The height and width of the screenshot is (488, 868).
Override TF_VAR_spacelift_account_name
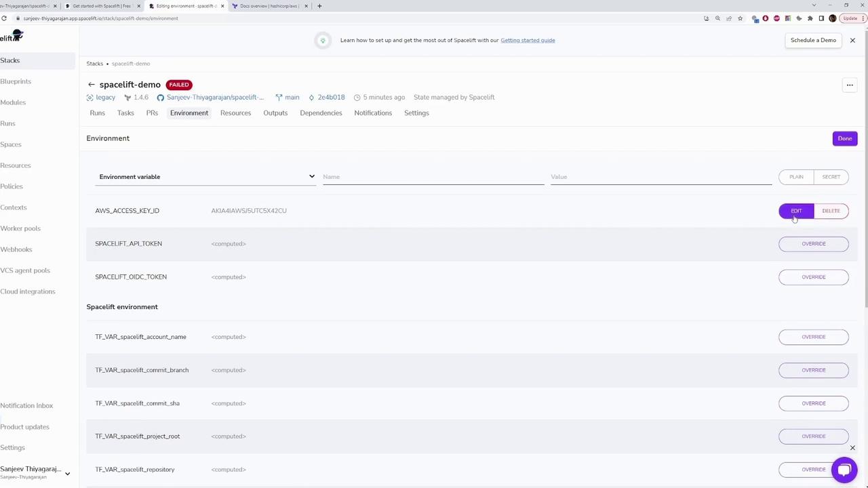814,337
